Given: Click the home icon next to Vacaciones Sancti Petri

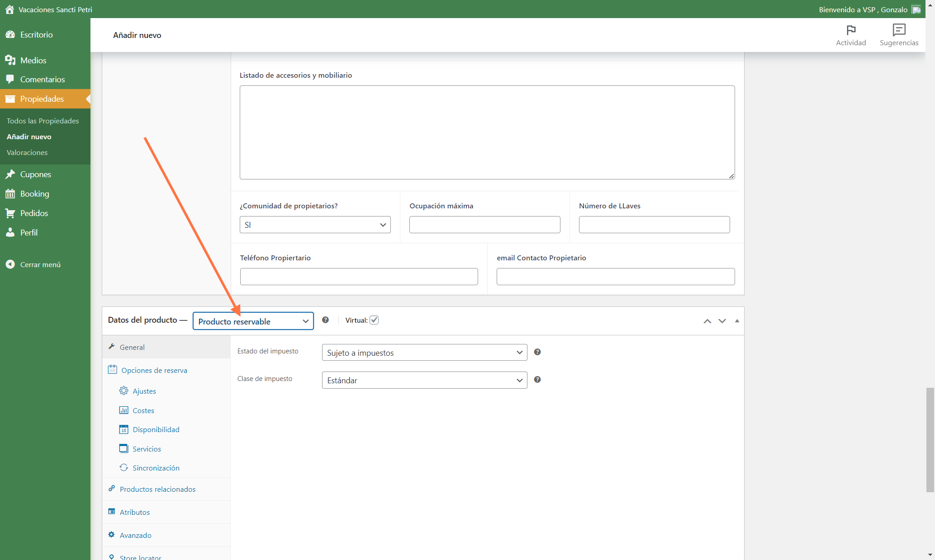Looking at the screenshot, I should pos(9,9).
